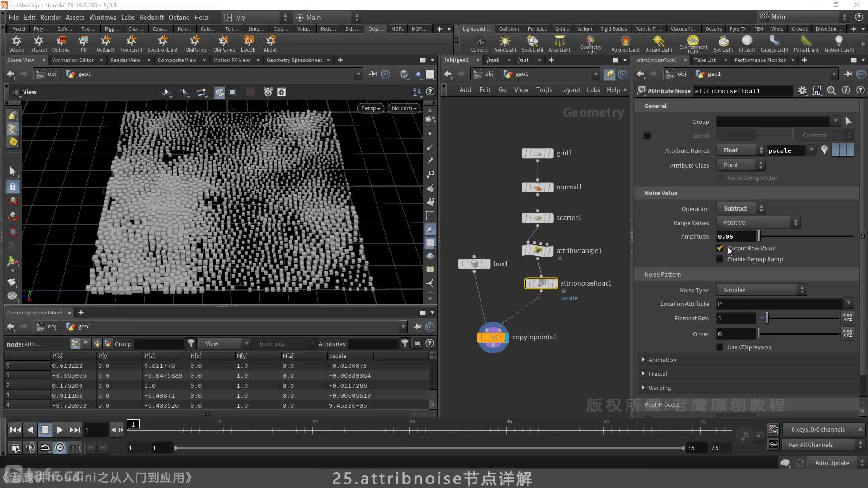The height and width of the screenshot is (488, 868).
Task: Click Auto Update button
Action: point(832,463)
